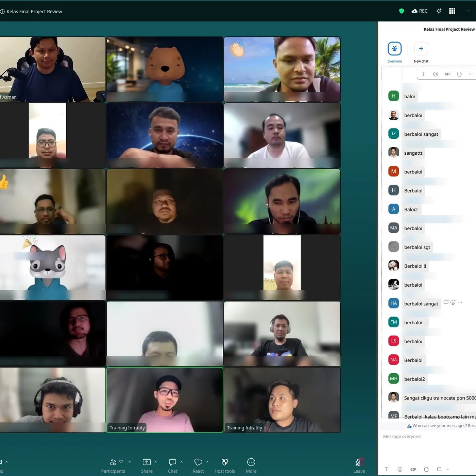This screenshot has width=476, height=476.
Task: Click the Share screen button
Action: [147, 466]
